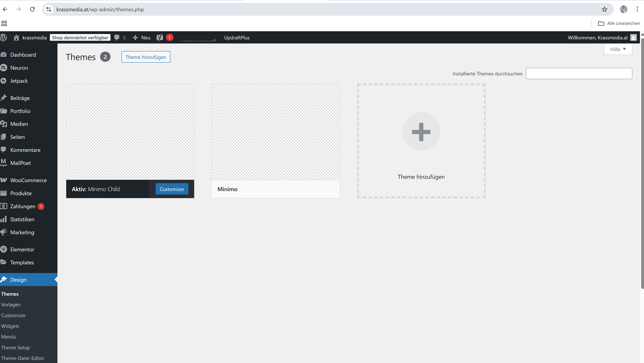644x363 pixels.
Task: Select Themes submenu item
Action: pyautogui.click(x=10, y=294)
